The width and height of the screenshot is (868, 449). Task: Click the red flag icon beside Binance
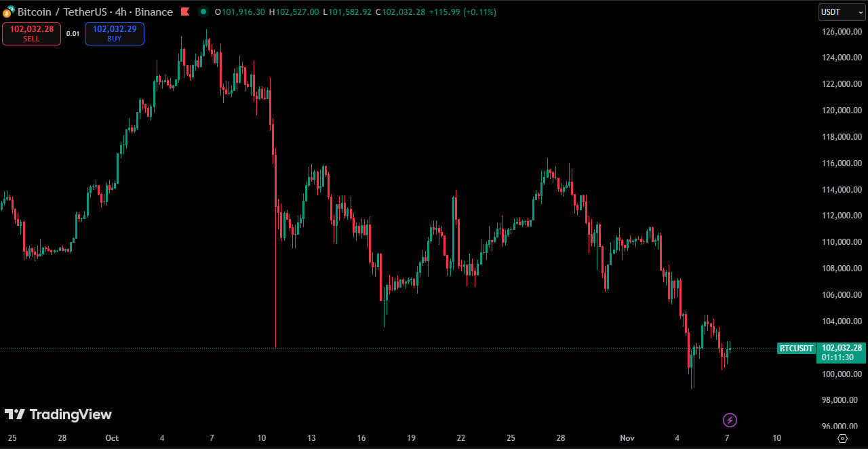pyautogui.click(x=185, y=12)
